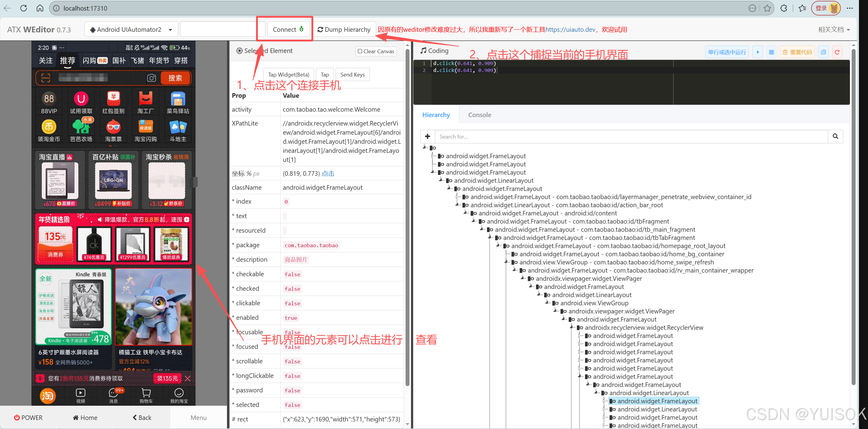Open the Android UIAutomator2 platform dropdown
Image resolution: width=868 pixels, height=429 pixels.
pos(131,30)
